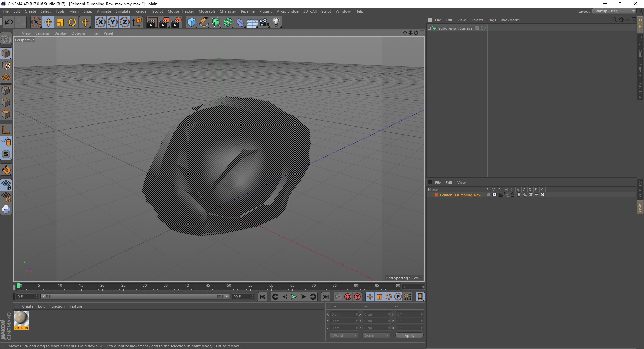
Task: Add Subdivision Surface generator icon
Action: [216, 22]
